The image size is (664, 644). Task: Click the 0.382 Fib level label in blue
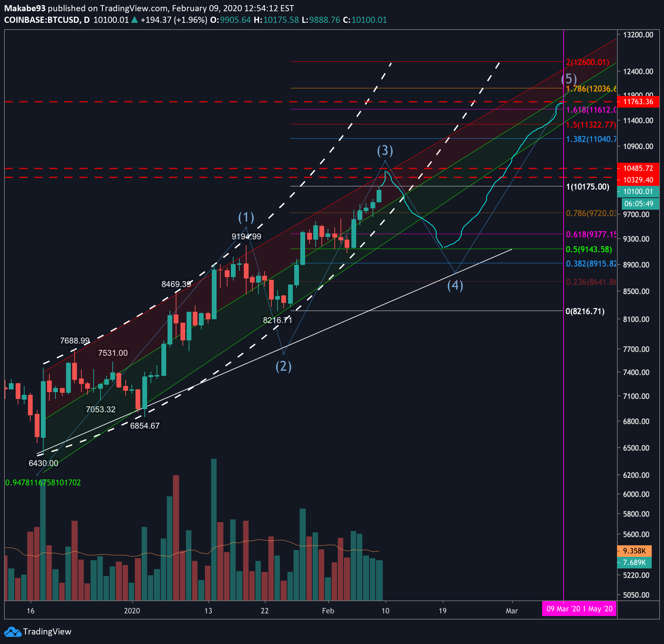(591, 263)
